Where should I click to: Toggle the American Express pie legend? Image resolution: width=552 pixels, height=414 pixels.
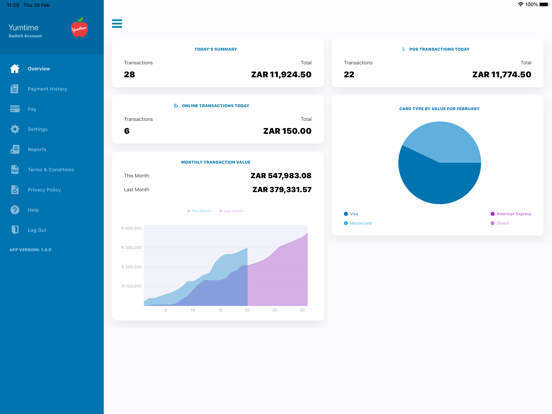[511, 214]
